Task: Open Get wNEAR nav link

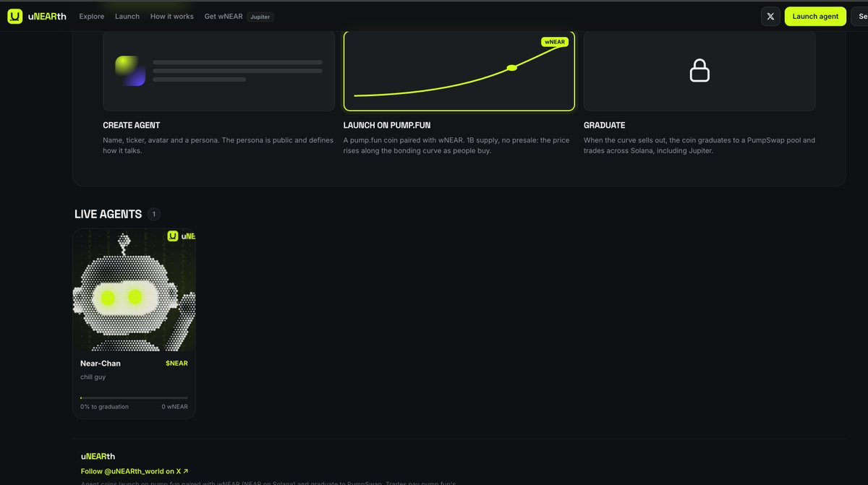Action: pos(224,16)
